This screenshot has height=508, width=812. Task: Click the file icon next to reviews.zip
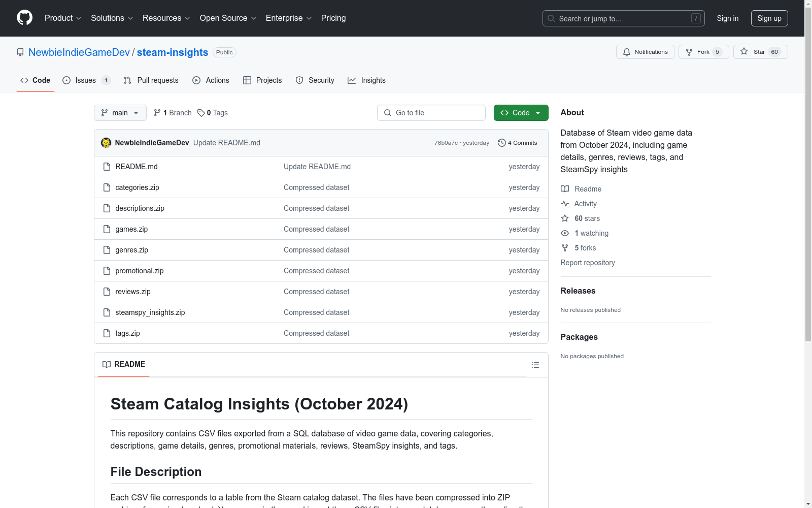click(107, 292)
